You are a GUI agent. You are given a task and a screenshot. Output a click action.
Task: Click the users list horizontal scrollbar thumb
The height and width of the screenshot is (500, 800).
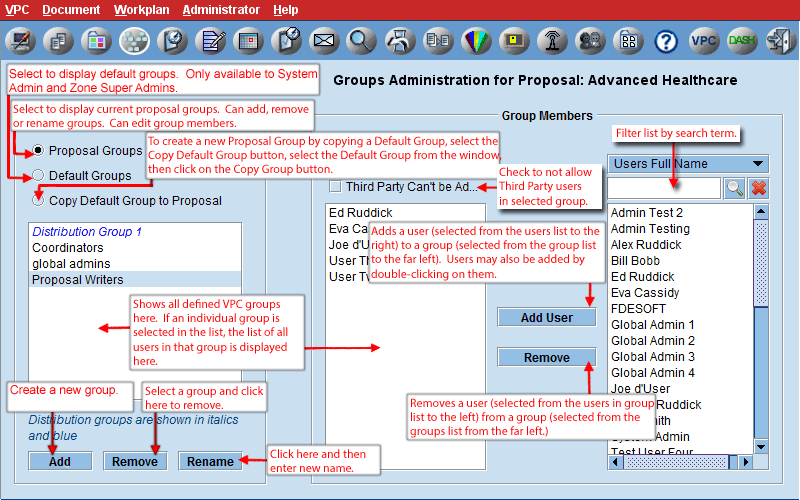[x=677, y=462]
